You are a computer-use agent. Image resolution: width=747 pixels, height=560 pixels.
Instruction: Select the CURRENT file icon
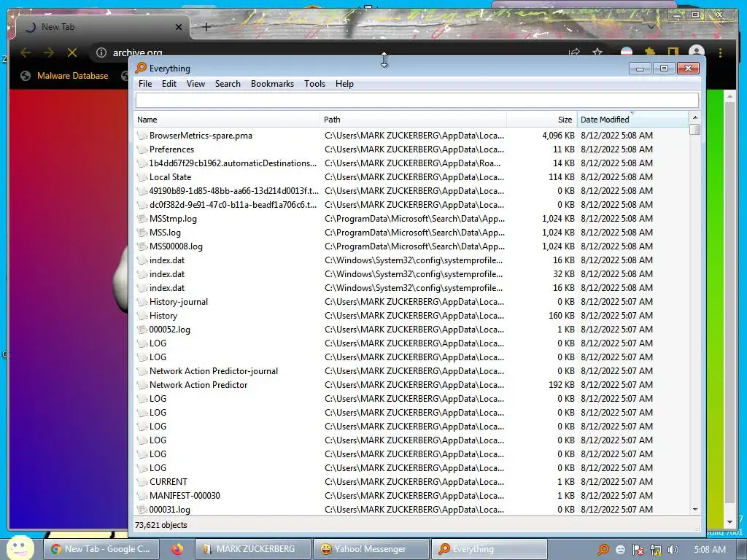142,482
